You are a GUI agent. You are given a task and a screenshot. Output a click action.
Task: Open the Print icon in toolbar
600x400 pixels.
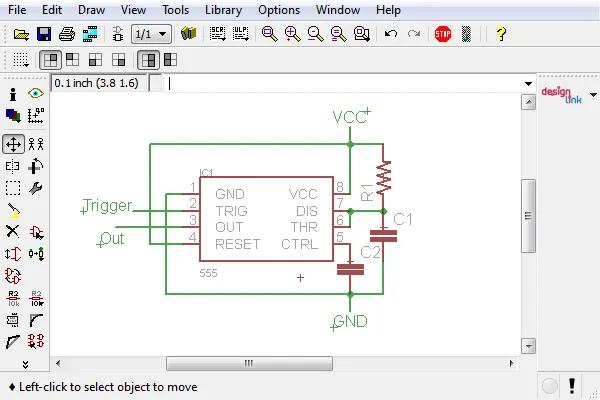click(x=67, y=34)
